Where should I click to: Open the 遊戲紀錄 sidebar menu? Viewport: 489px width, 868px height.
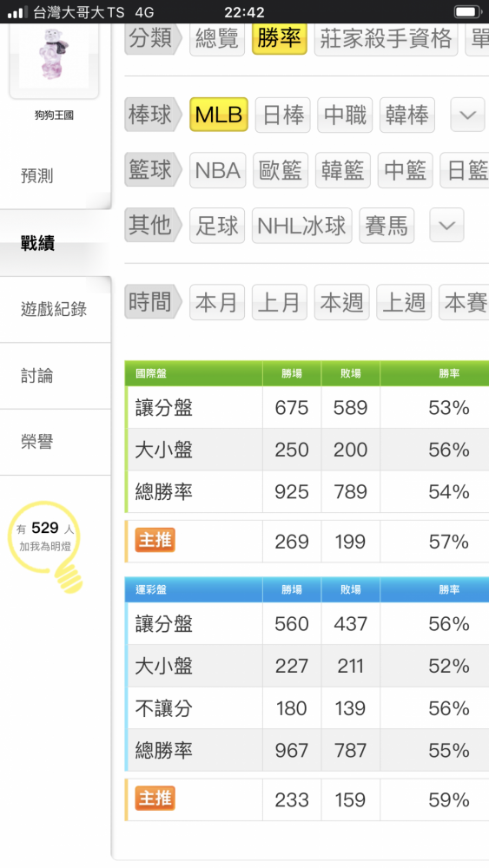coord(56,309)
